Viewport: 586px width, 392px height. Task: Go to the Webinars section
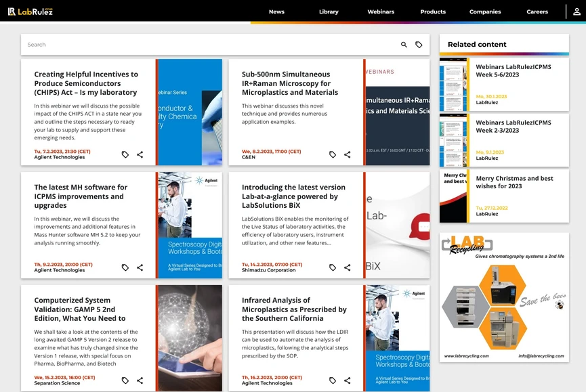[381, 12]
